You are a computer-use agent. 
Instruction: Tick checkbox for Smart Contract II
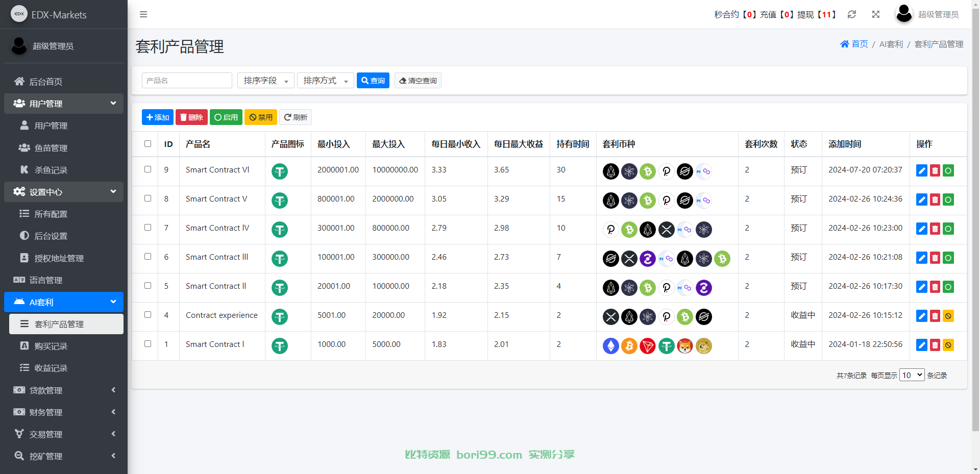pos(148,285)
